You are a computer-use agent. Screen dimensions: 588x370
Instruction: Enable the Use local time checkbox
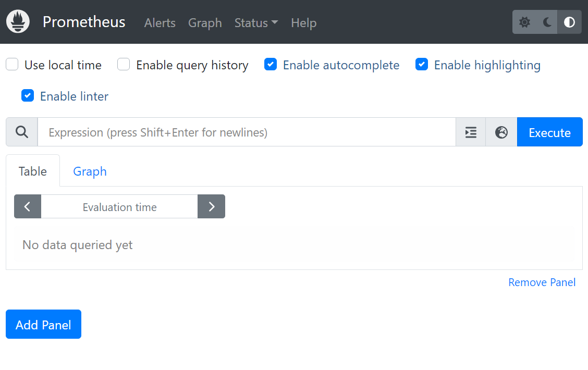tap(13, 65)
